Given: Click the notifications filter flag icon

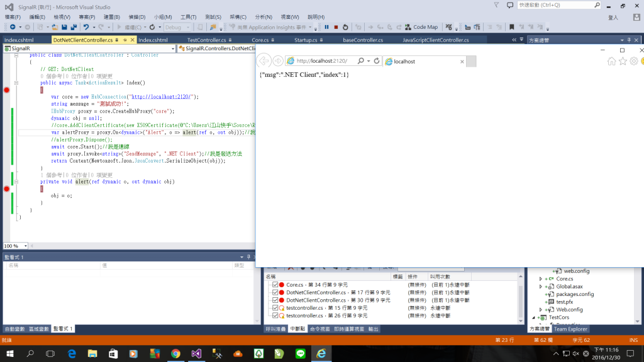Looking at the screenshot, I should click(x=496, y=5).
